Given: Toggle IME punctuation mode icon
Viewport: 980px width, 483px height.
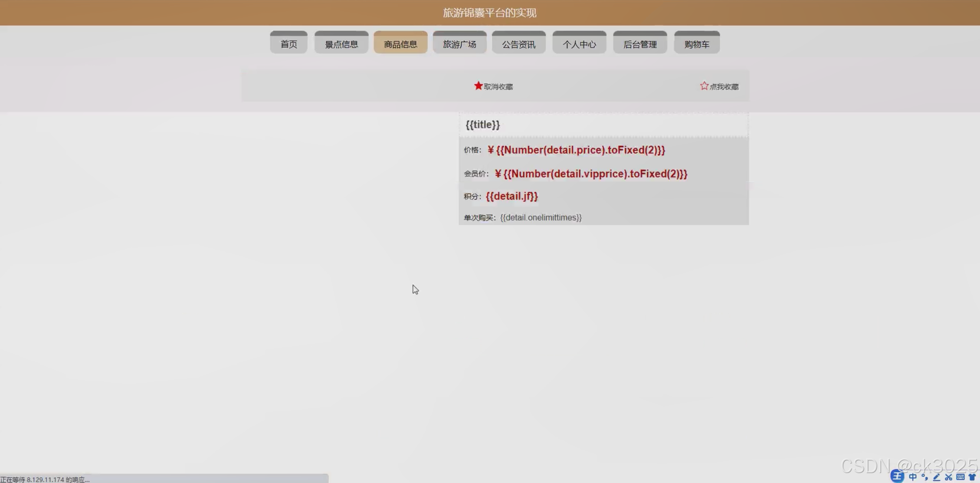Looking at the screenshot, I should [924, 477].
